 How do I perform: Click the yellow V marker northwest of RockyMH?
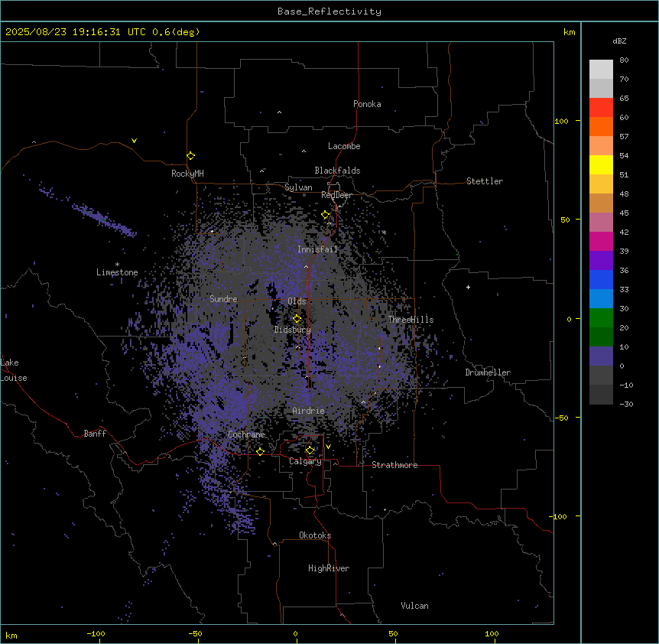(134, 141)
